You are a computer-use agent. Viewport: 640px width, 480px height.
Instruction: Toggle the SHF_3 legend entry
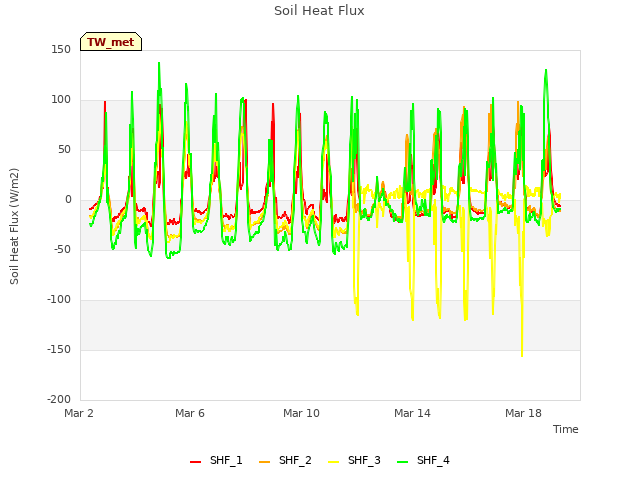[354, 460]
